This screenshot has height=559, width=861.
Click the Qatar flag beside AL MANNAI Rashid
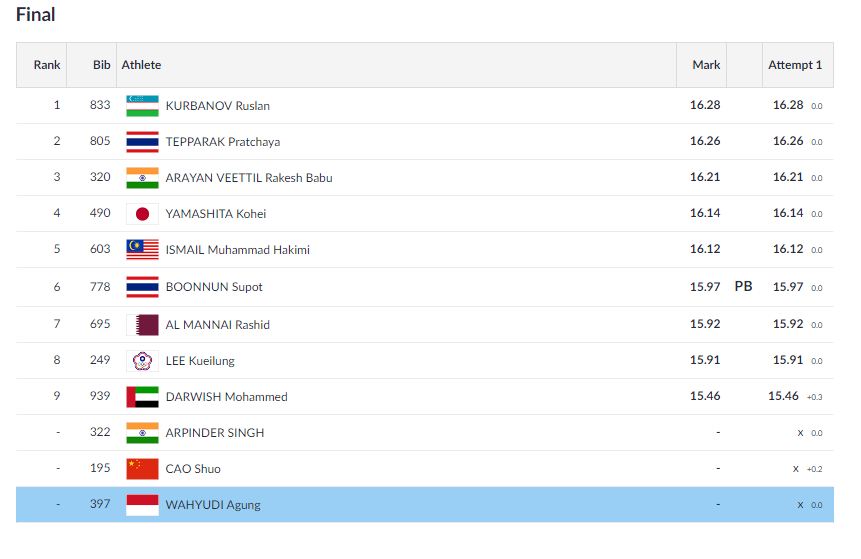tap(142, 325)
